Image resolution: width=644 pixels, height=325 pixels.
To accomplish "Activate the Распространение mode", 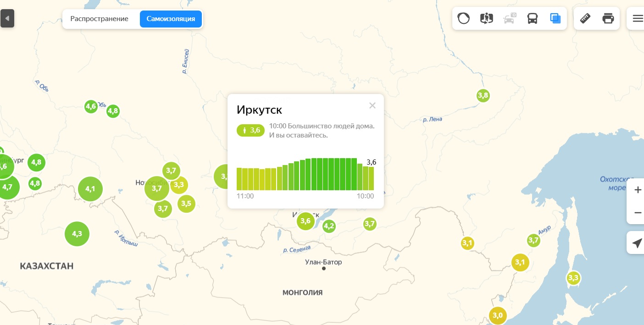I will [x=99, y=19].
